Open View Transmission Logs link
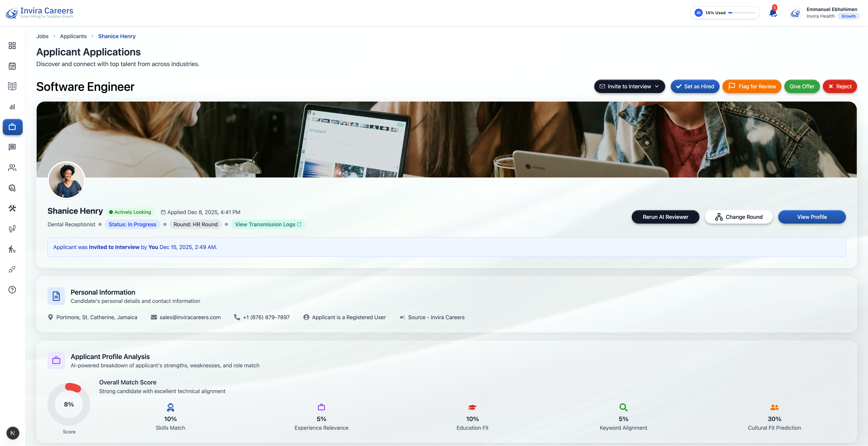Viewport: 868px width, 446px height. pos(268,224)
